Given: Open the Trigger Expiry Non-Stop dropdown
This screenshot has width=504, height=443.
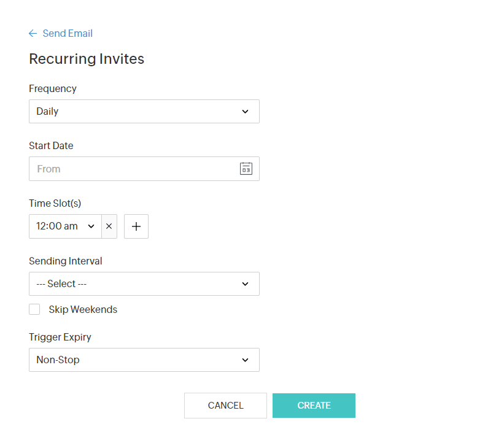Looking at the screenshot, I should pos(144,360).
